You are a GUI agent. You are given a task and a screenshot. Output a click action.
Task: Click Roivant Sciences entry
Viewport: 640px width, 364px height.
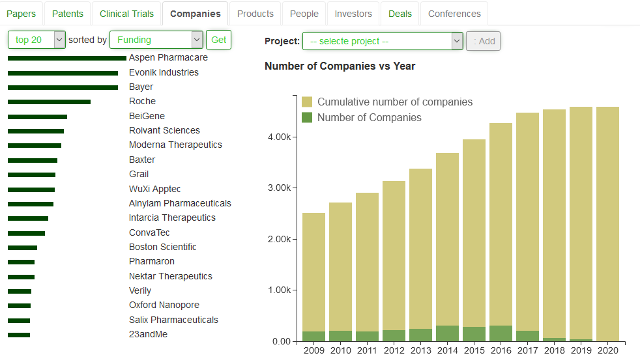point(164,130)
